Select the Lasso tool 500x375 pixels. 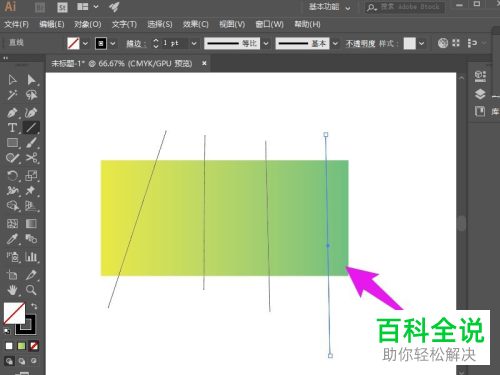pyautogui.click(x=31, y=95)
